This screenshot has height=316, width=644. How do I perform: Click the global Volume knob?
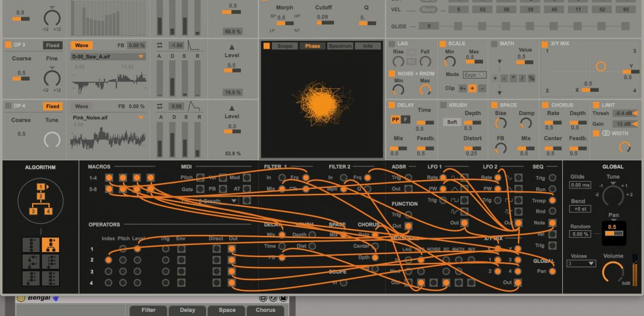[x=612, y=271]
